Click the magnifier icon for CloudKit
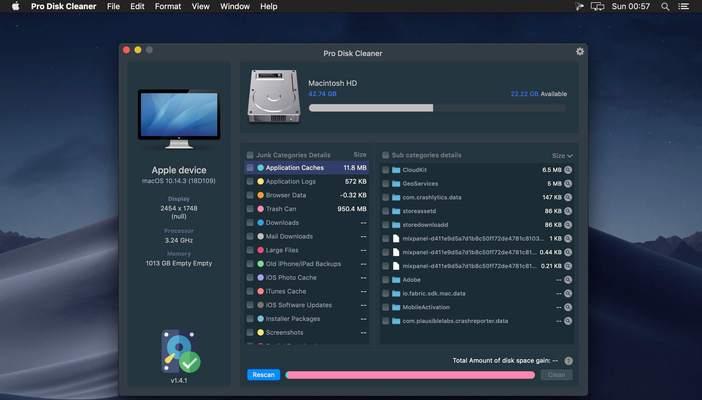 (568, 170)
